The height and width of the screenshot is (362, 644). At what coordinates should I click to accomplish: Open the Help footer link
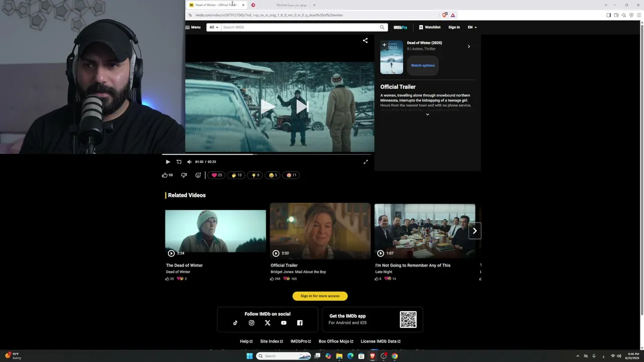coord(246,341)
